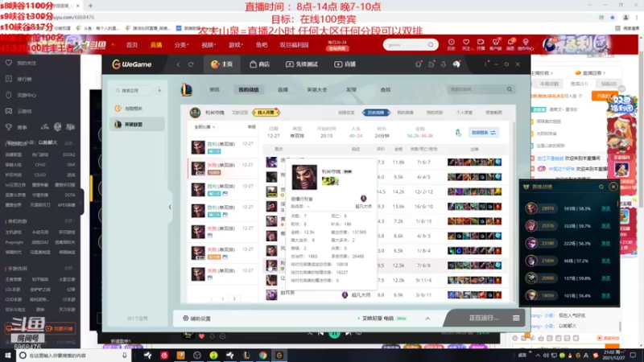
Task: Select the first 胜利 match record
Action: coord(223,147)
